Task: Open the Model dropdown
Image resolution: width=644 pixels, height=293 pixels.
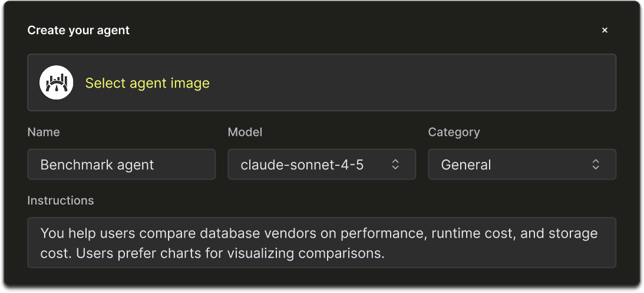Action: coord(321,165)
